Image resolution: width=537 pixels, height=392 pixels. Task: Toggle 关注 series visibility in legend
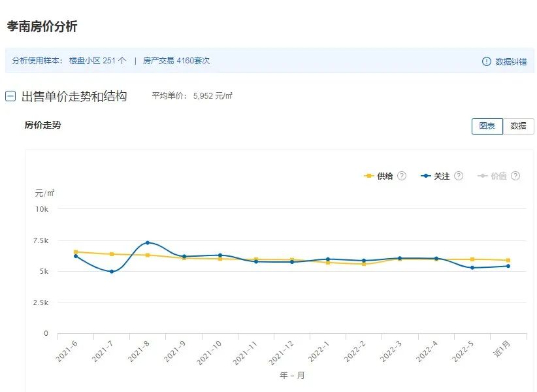click(442, 176)
